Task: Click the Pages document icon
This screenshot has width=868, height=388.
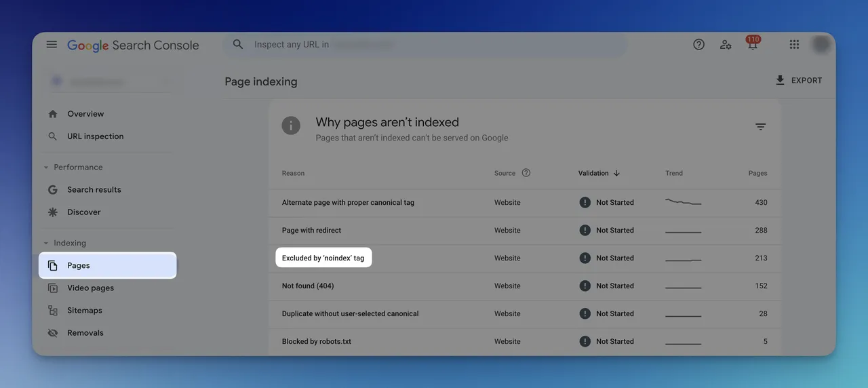Action: (x=53, y=266)
